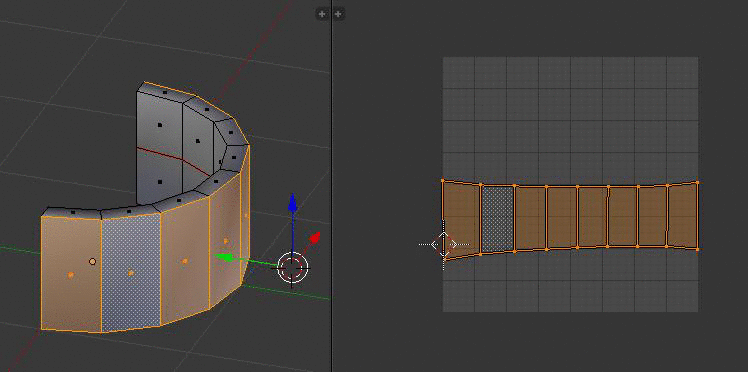Click the 2D cursor crosshair in UV editor
This screenshot has height=372, width=748.
444,245
